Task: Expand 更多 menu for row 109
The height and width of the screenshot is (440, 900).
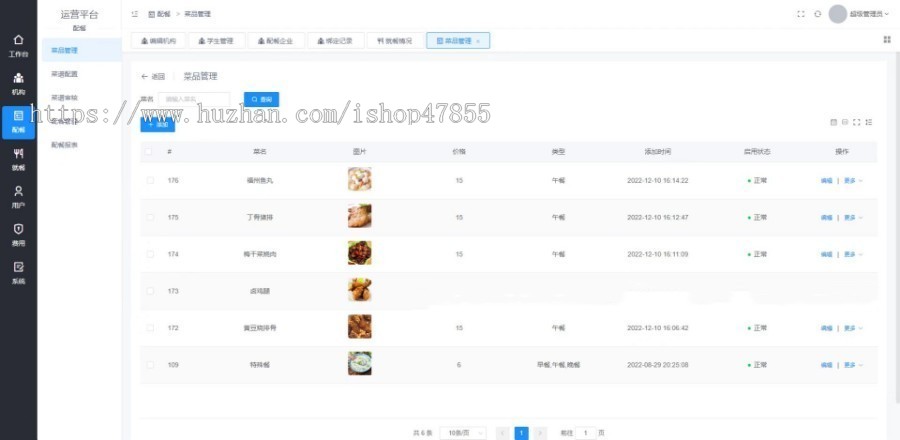Action: tap(853, 365)
